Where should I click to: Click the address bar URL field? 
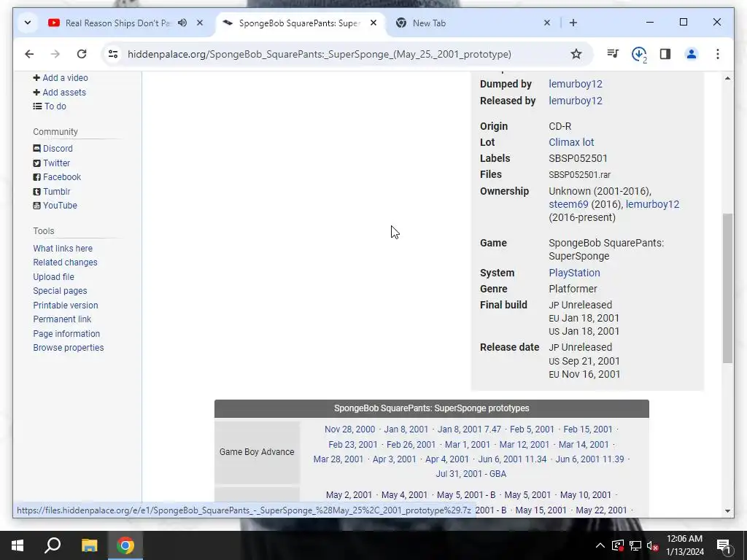(x=320, y=54)
